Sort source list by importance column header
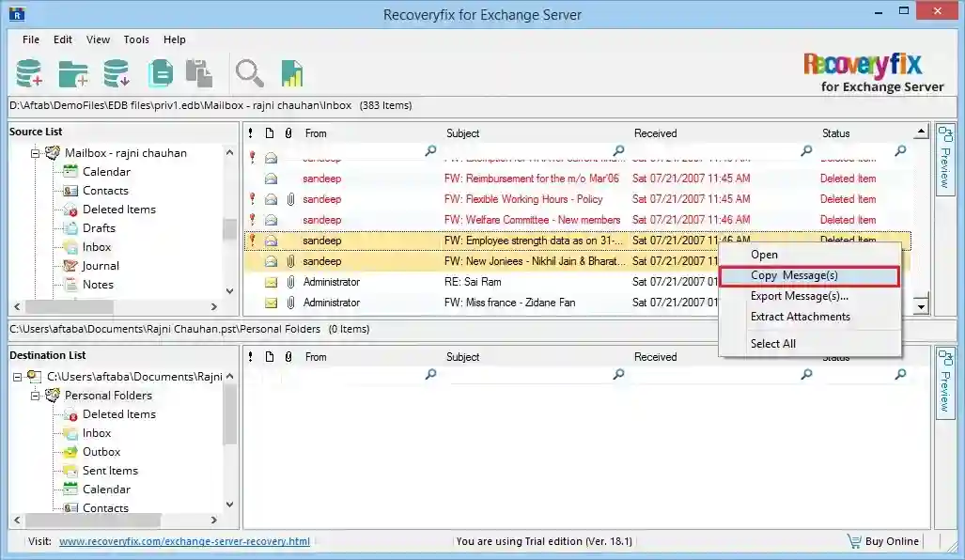The height and width of the screenshot is (560, 965). (251, 132)
